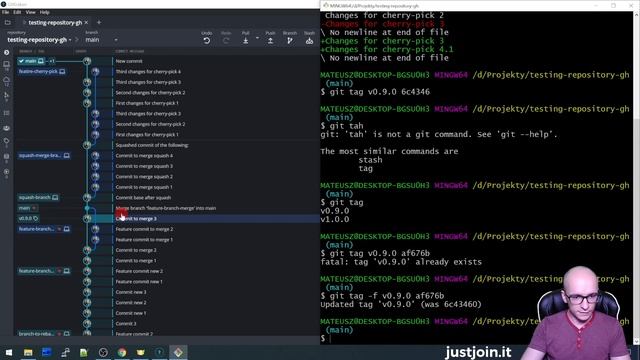Open the File menu in GitKraken
This screenshot has height=360, width=640.
click(x=5, y=12)
